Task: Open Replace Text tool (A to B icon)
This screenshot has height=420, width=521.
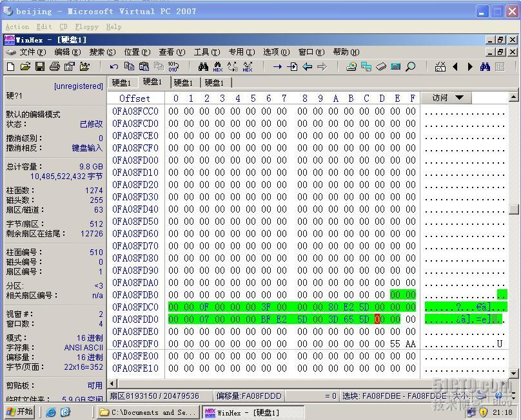Action: point(233,67)
